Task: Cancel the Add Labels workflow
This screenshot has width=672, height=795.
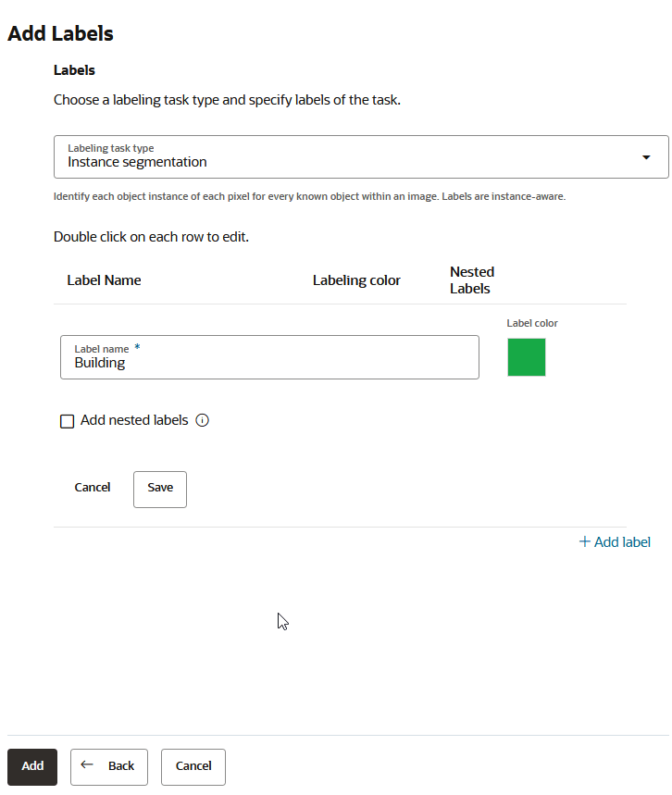Action: [193, 766]
